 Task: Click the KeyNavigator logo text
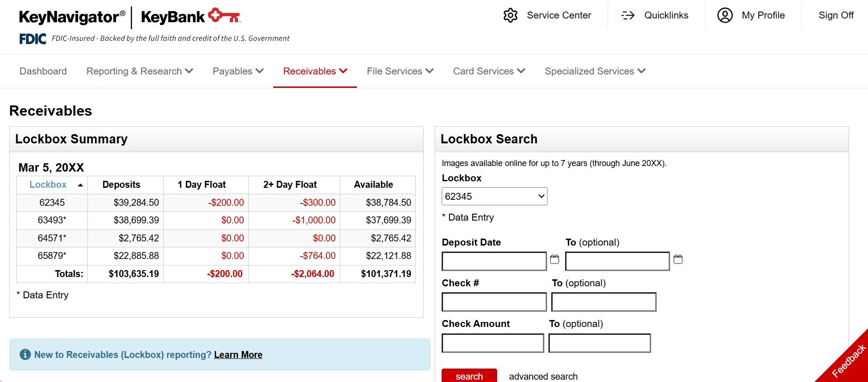click(72, 17)
